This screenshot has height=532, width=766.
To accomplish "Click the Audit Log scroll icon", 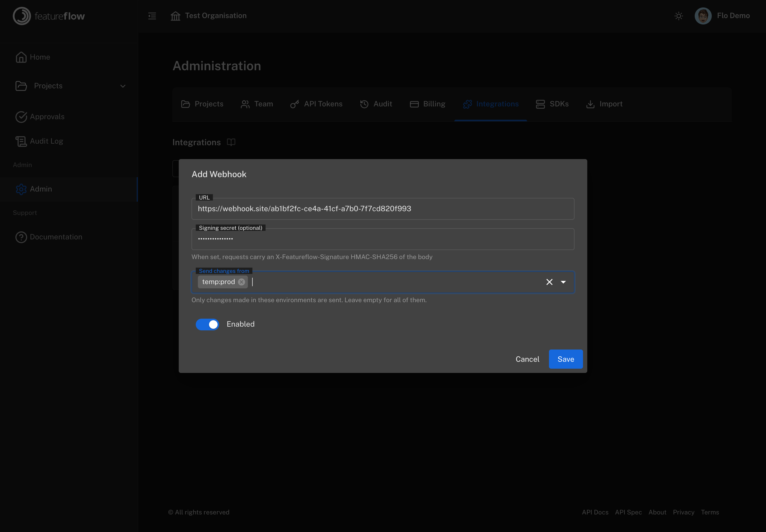I will click(x=21, y=141).
